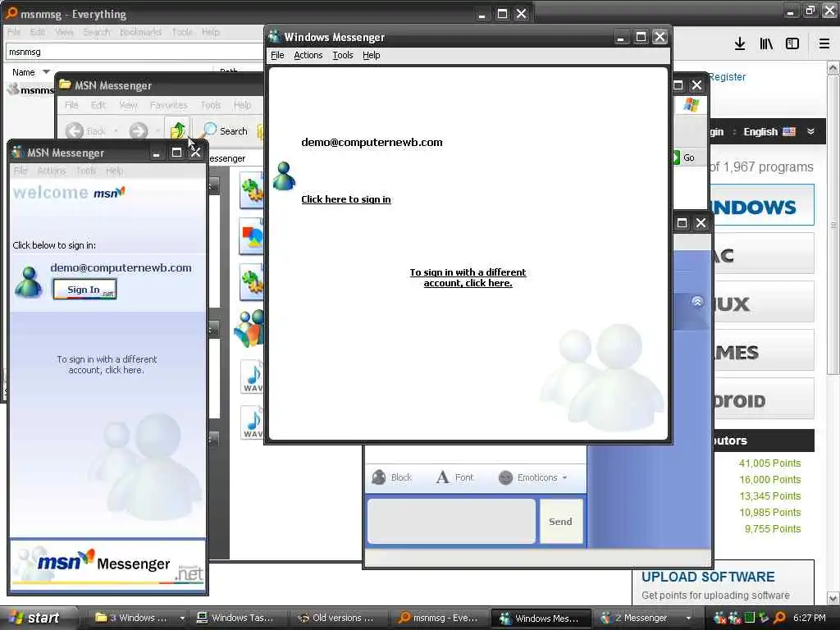
Task: Click the Everything search field with msnmsg
Action: (134, 52)
